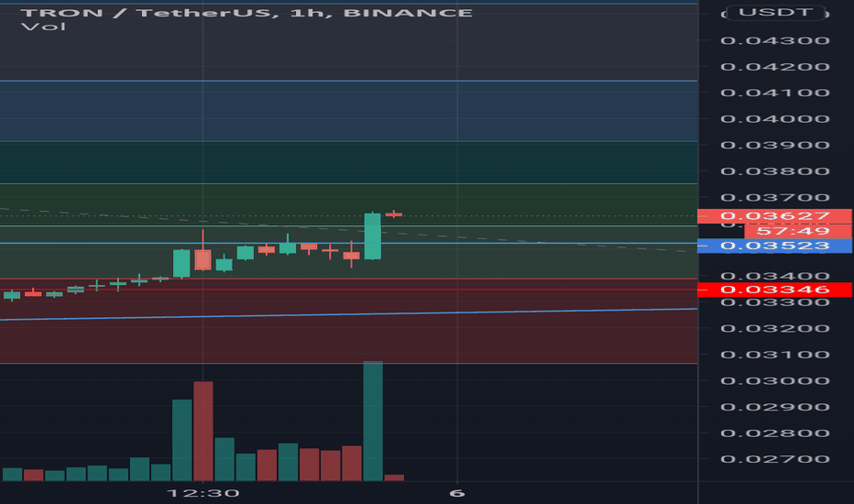Click the large green breakout candle
Viewport: 854px width, 504px height.
click(373, 236)
